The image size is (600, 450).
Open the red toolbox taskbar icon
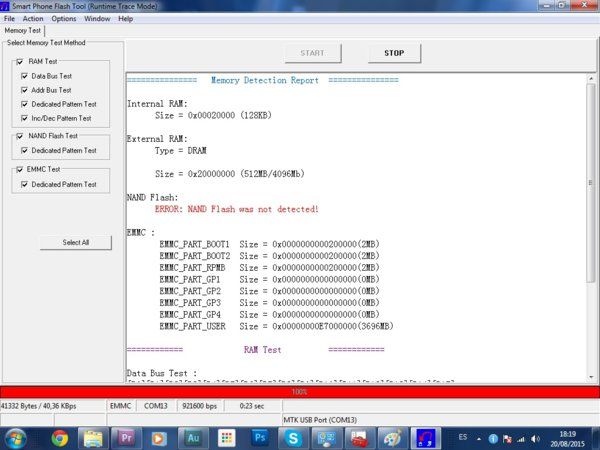pyautogui.click(x=360, y=438)
